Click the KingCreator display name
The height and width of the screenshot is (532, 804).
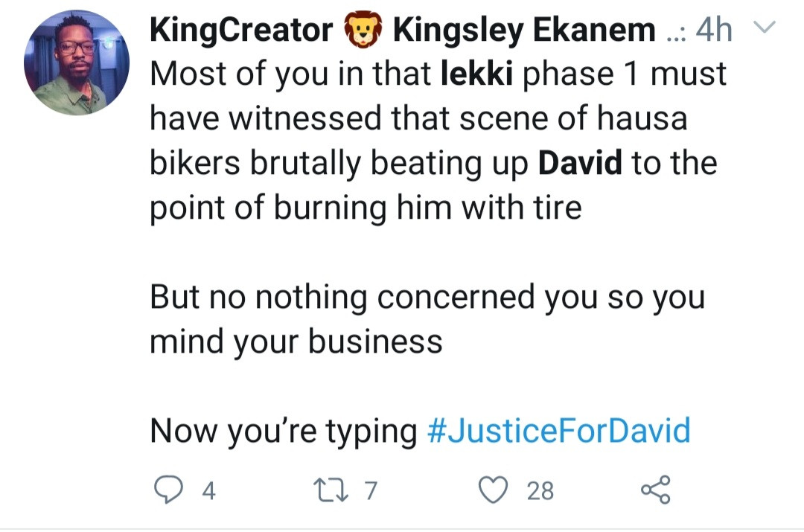click(x=241, y=31)
